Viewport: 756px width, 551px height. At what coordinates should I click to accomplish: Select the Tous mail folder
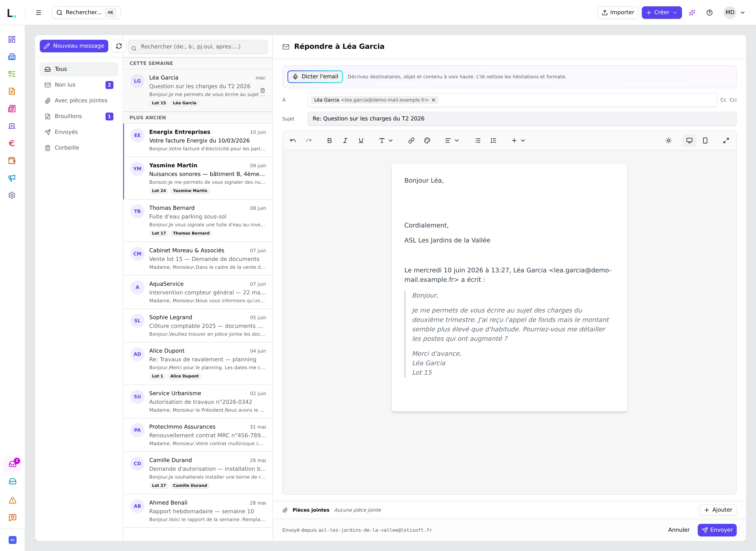click(x=79, y=69)
